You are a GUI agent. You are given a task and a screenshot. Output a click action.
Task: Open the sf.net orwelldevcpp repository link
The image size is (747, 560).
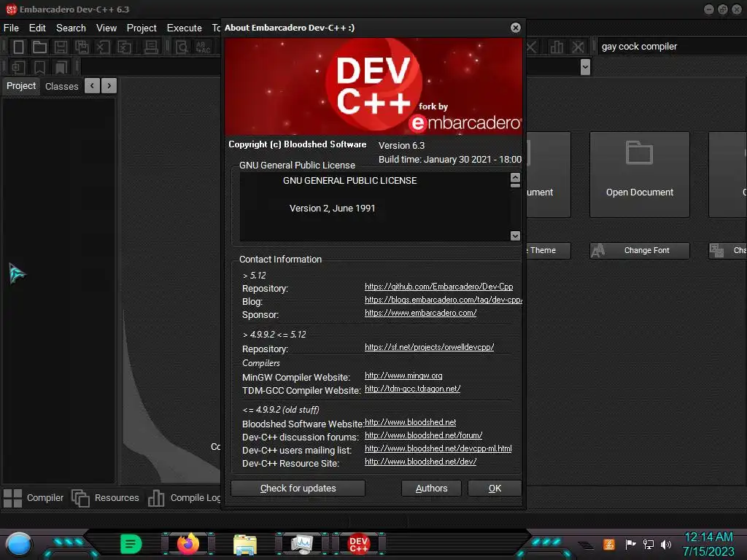tap(429, 348)
